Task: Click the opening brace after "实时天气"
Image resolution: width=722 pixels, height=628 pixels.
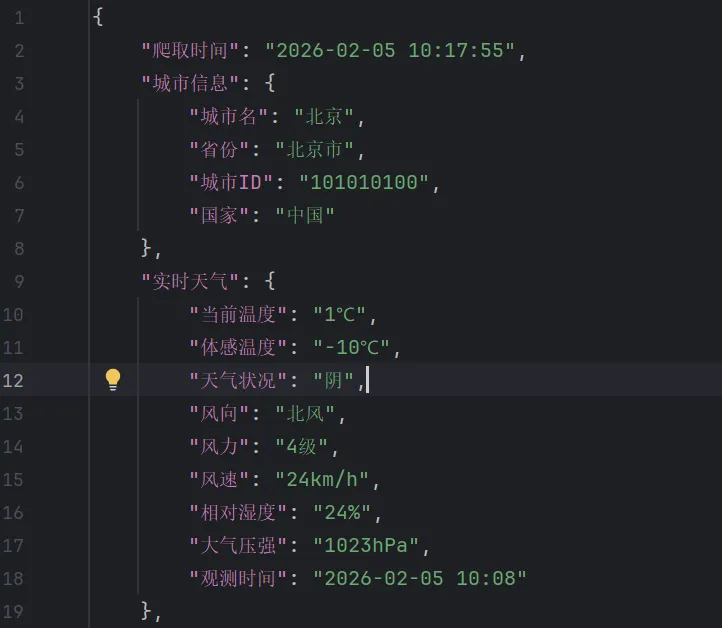Action: tap(270, 282)
